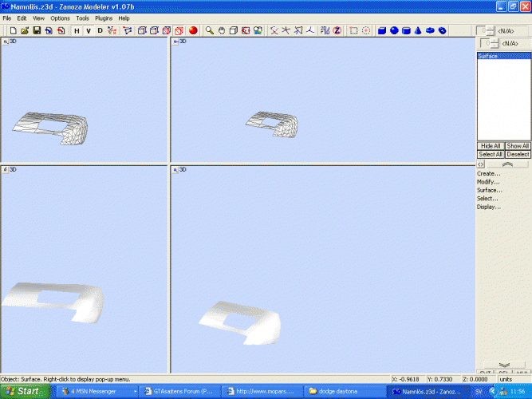Select Surface object in the list
The height and width of the screenshot is (399, 532).
pos(487,57)
